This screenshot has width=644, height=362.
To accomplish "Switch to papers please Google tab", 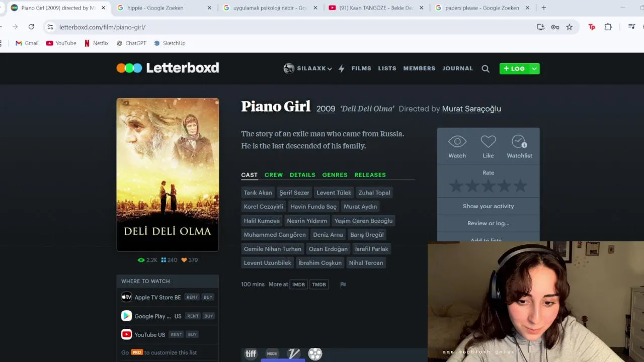I will [x=482, y=8].
